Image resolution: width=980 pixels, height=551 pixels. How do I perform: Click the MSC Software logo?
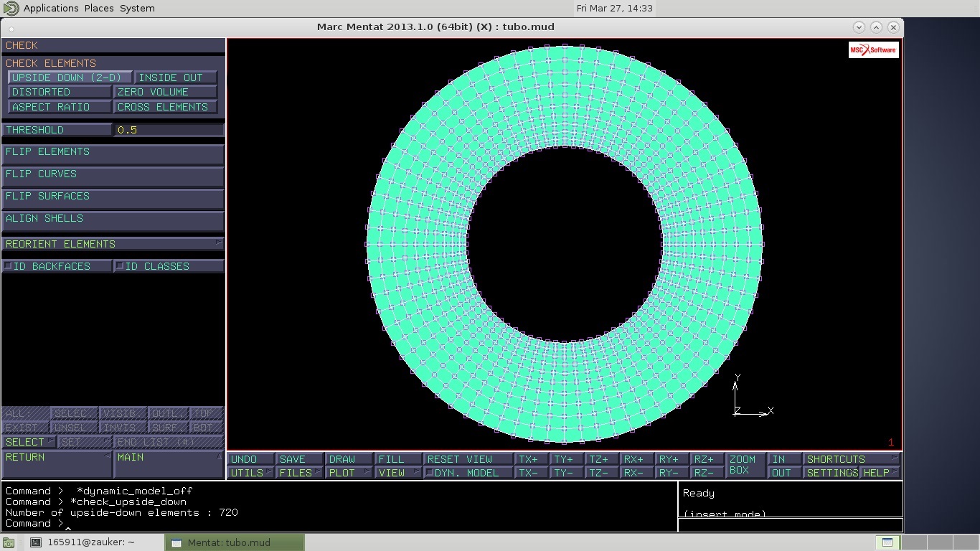point(873,50)
